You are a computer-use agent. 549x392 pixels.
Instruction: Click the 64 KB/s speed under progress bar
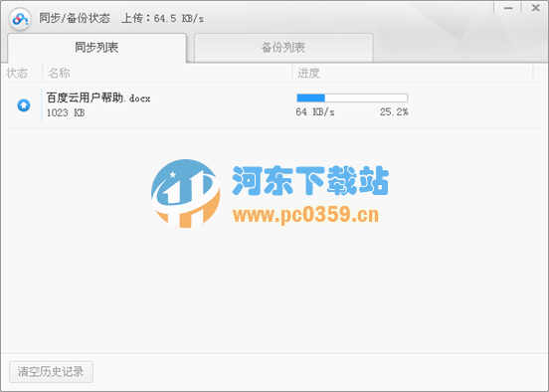click(315, 111)
